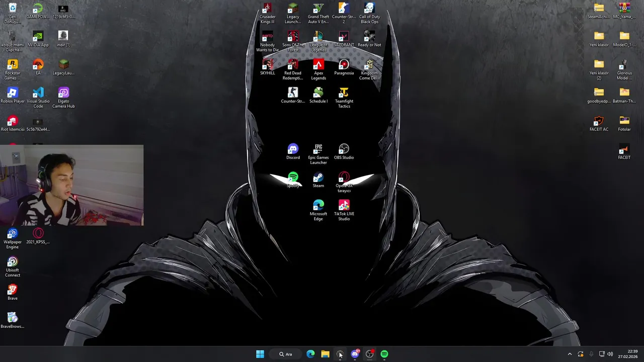Select the LegacyLauncher Minecraft icon
Viewport: 644px width, 362px height.
click(x=63, y=67)
